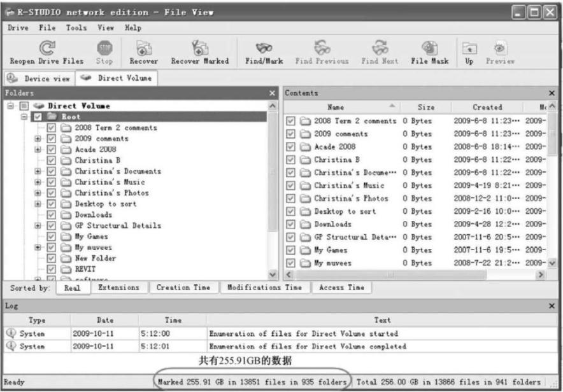
Task: Toggle Downloads checkbox in Contents list
Action: (291, 224)
